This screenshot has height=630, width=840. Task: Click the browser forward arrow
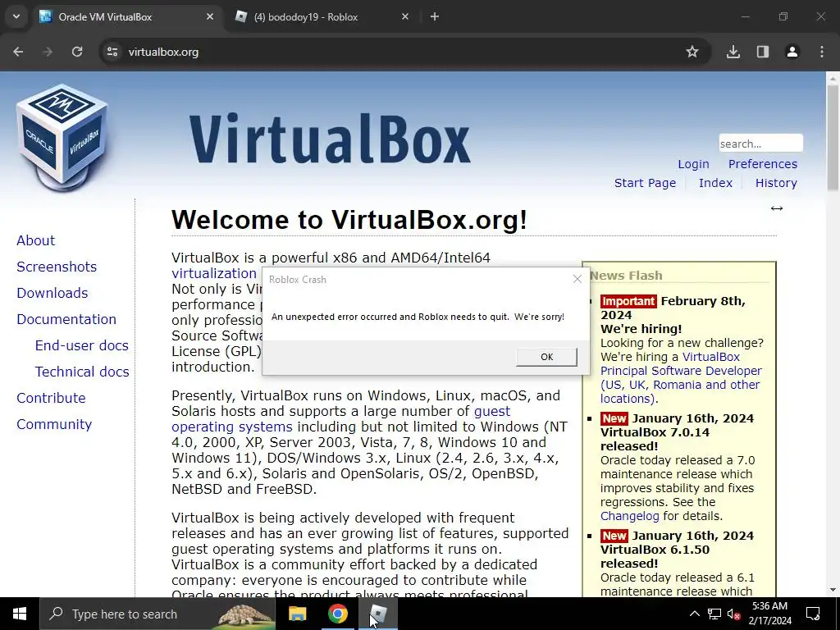[48, 52]
